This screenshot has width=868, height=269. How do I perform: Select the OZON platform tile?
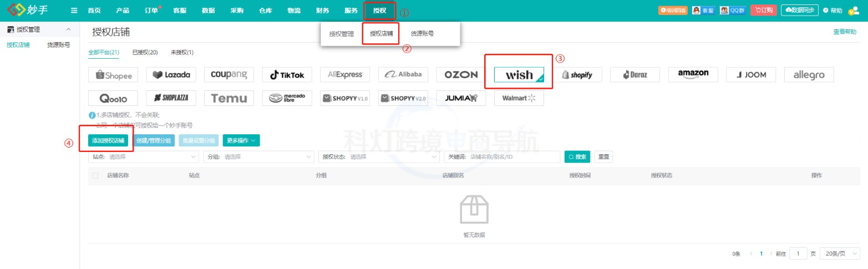point(461,74)
